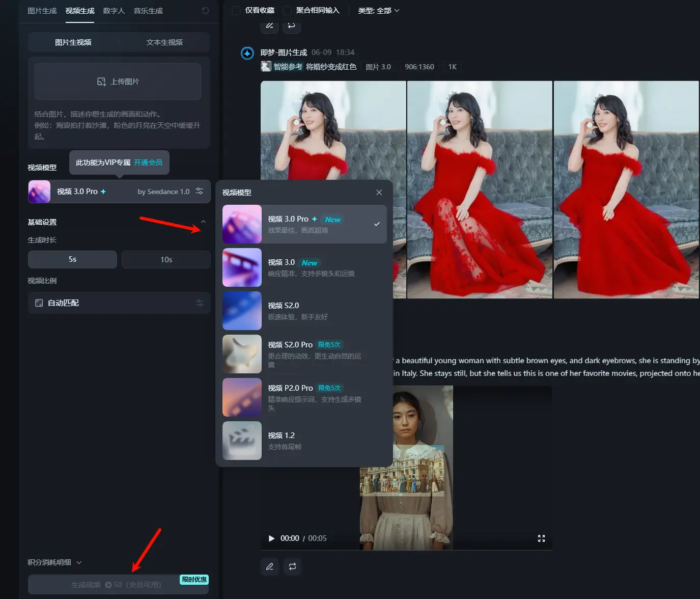
Task: Click the fullscreen icon on the video player
Action: pos(541,538)
